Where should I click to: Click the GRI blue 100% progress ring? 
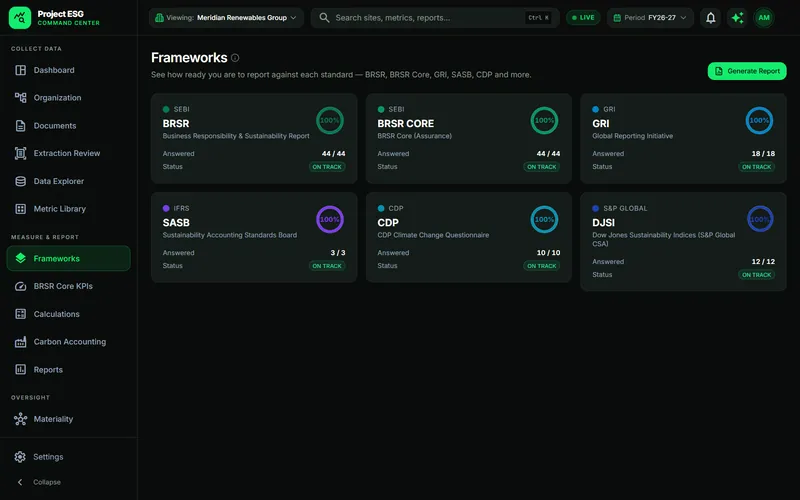tap(759, 120)
